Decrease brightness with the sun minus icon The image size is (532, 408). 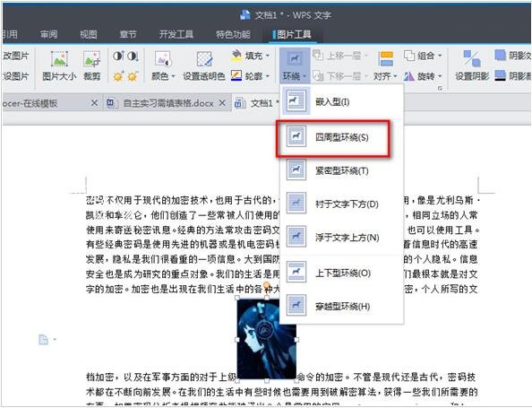133,76
